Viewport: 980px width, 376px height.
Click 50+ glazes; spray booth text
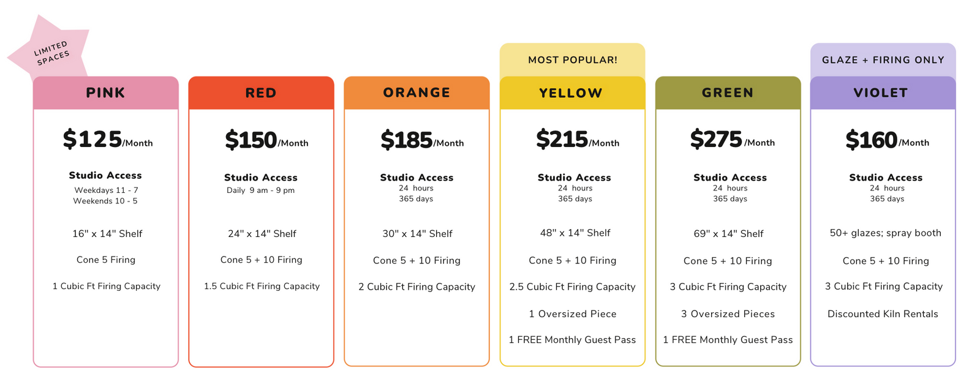point(885,233)
